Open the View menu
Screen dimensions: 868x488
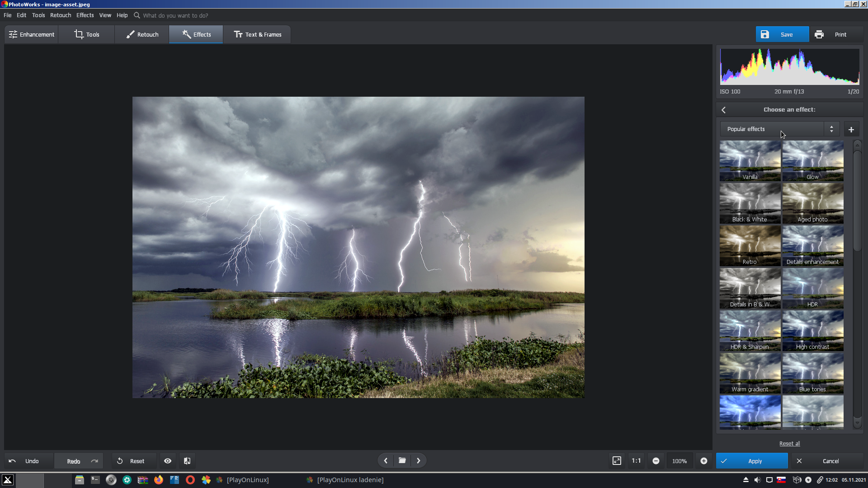pos(105,15)
